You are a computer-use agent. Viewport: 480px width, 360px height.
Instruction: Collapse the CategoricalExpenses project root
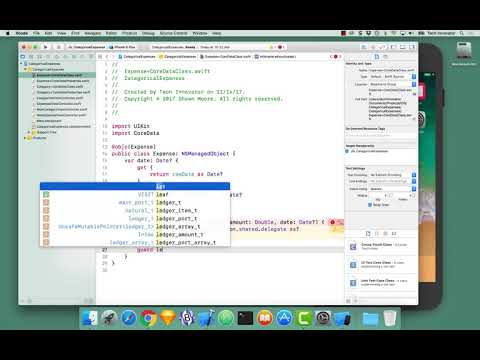click(x=21, y=64)
